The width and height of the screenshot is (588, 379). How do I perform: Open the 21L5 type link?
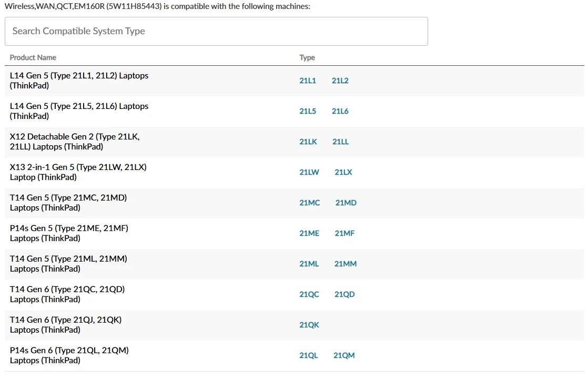[x=308, y=111]
